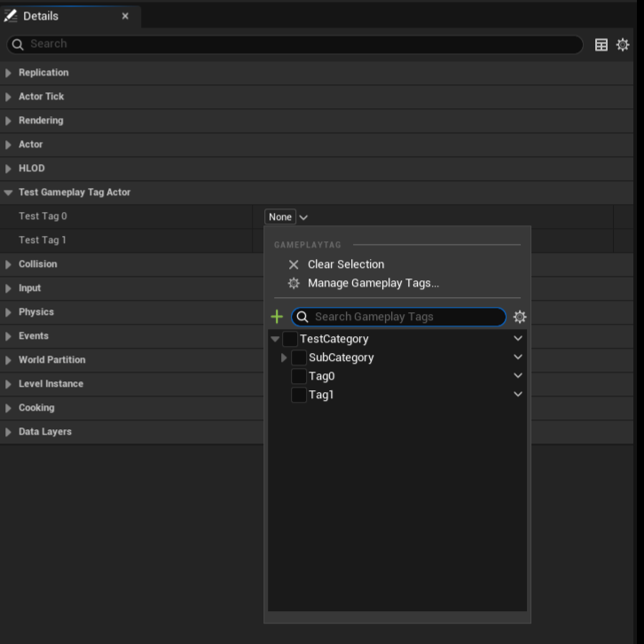The height and width of the screenshot is (644, 644).
Task: Open Manage Gameplay Tags menu entry
Action: pos(397,283)
